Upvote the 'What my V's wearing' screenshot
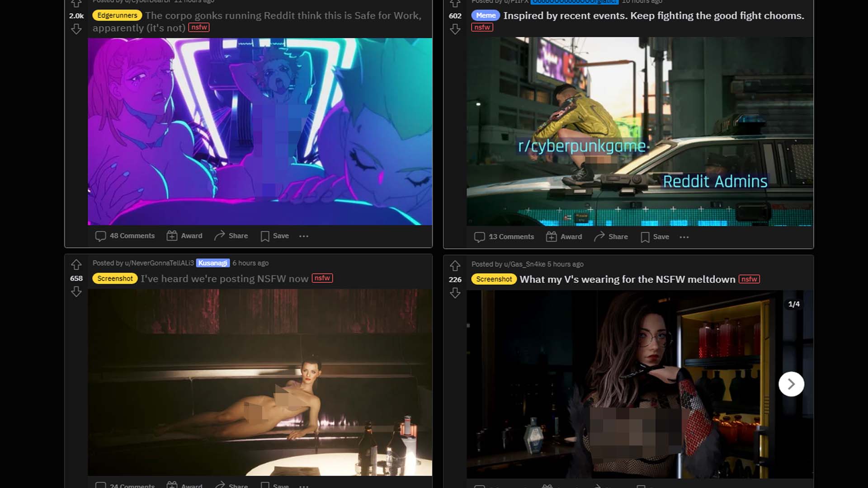The height and width of the screenshot is (488, 868). (455, 265)
